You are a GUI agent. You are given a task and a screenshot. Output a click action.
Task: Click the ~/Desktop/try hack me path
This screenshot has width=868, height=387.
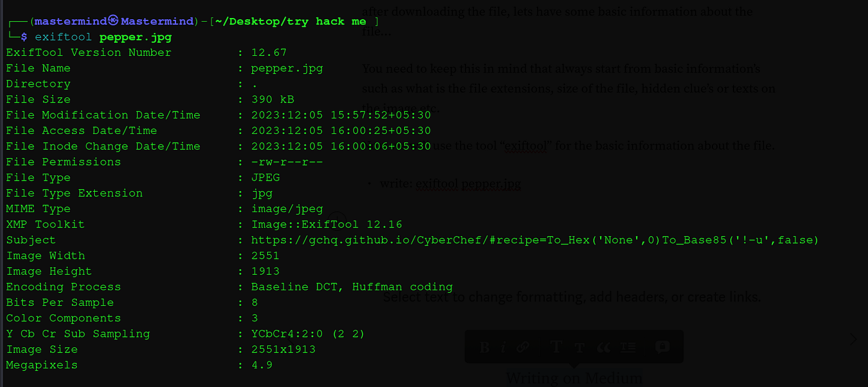click(x=291, y=21)
